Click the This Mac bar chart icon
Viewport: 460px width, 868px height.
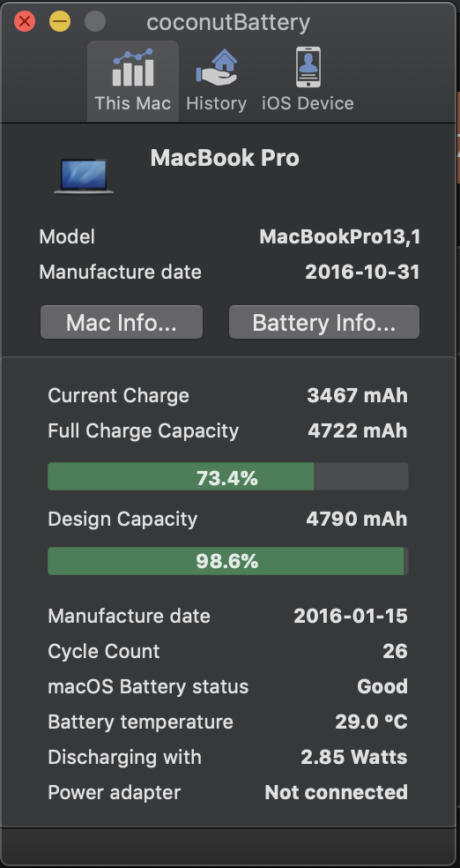click(133, 68)
